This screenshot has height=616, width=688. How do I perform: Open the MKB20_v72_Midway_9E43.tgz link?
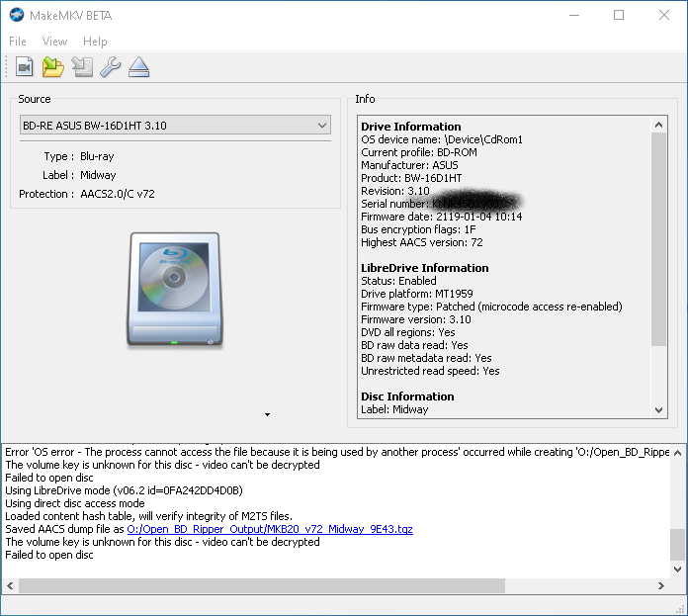point(270,529)
